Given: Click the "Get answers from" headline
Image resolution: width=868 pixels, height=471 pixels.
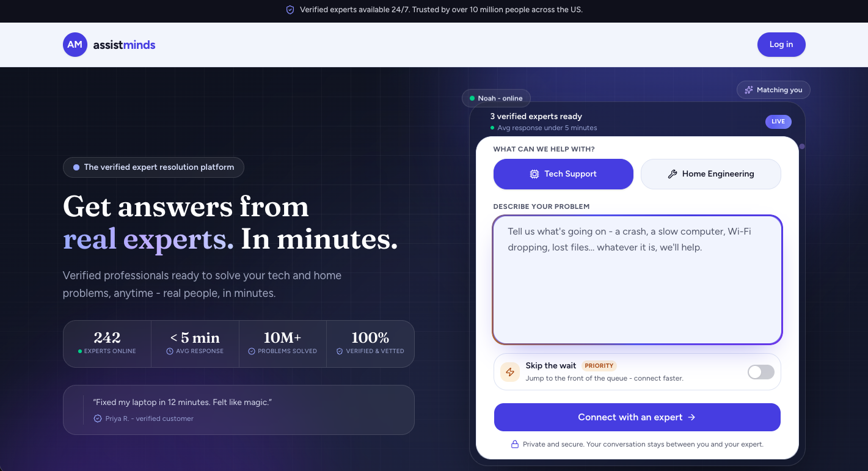Looking at the screenshot, I should [x=186, y=206].
